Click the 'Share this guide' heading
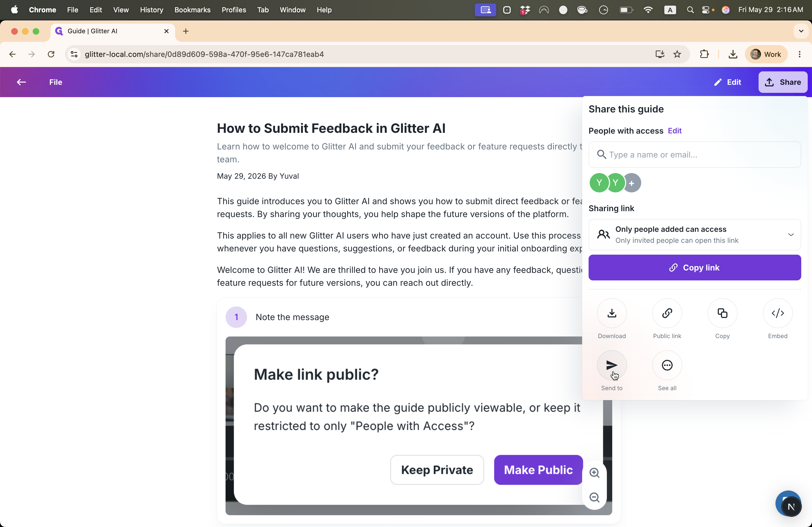This screenshot has width=812, height=527. click(x=626, y=109)
